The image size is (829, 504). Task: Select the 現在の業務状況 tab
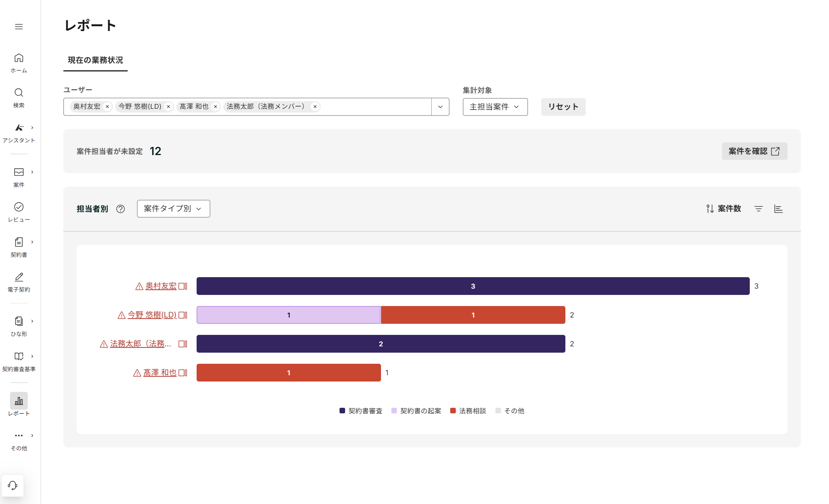95,60
